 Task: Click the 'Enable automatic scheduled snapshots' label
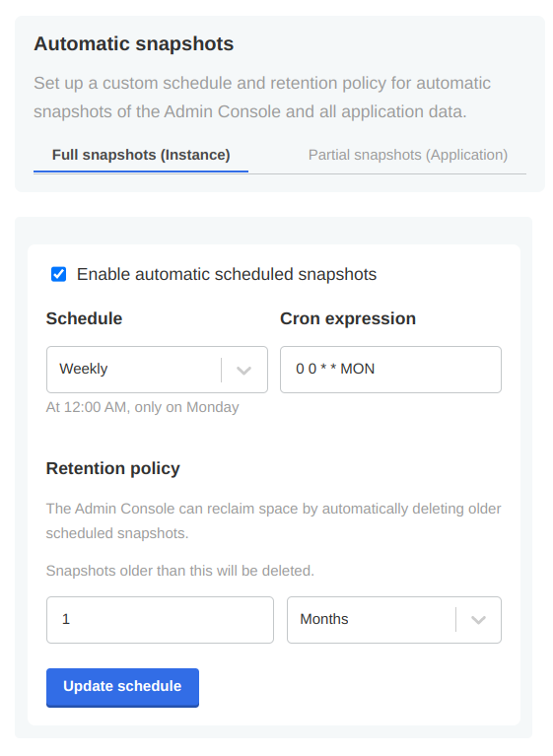click(227, 274)
